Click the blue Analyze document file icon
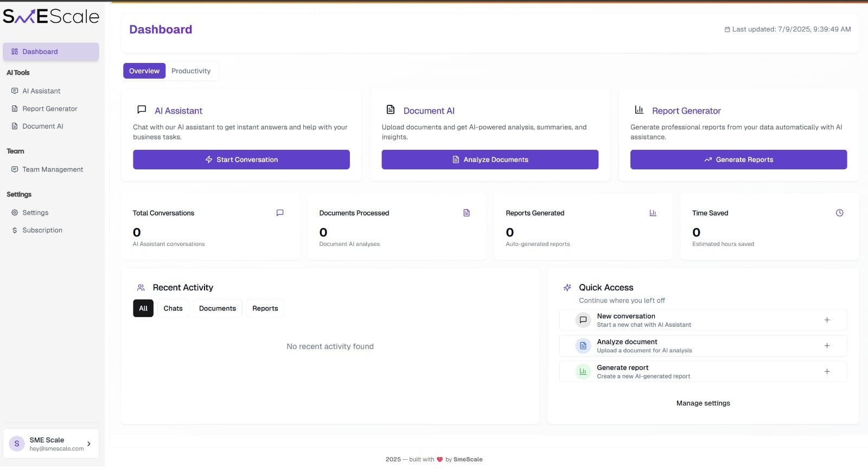Viewport: 868px width, 469px height. 583,346
